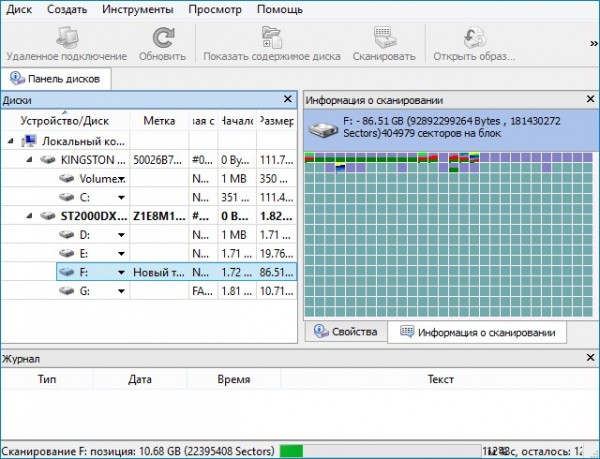Click the yellow-blue block in second scan map row
The image size is (600, 459).
pyautogui.click(x=340, y=168)
